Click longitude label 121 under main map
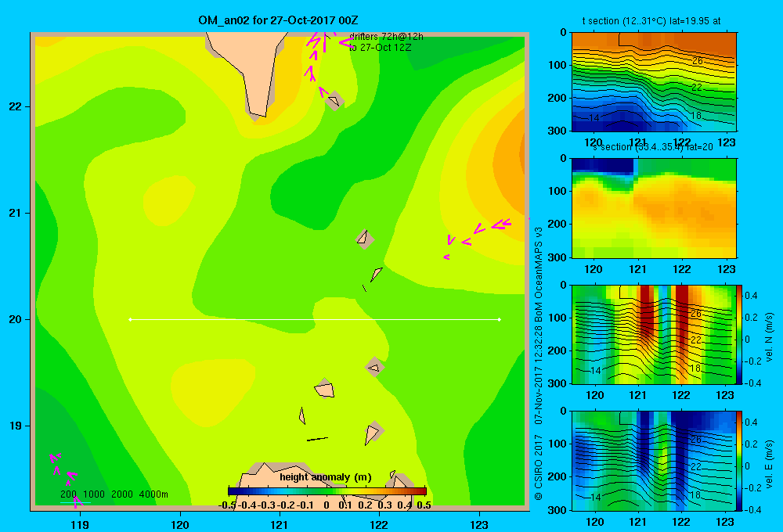Screen dimensions: 783x532 point(280,524)
